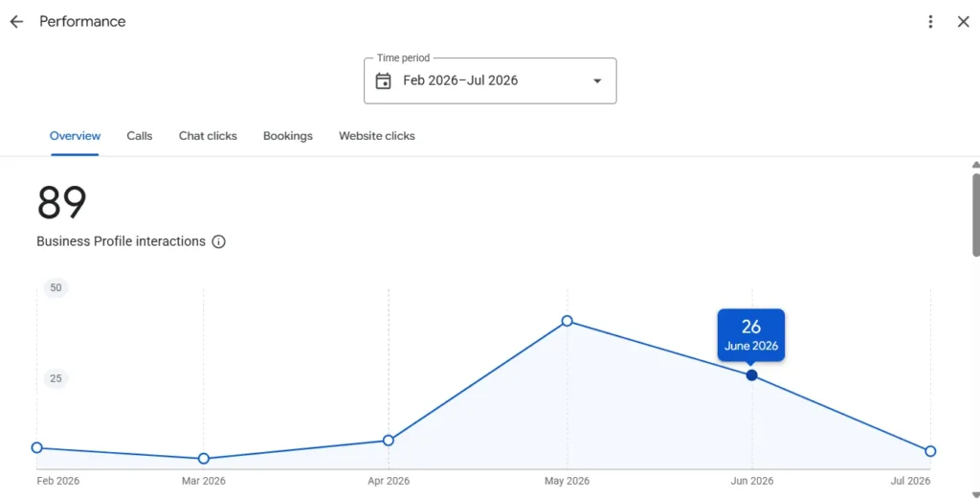Click the May 2026 data point on chart

(x=567, y=321)
